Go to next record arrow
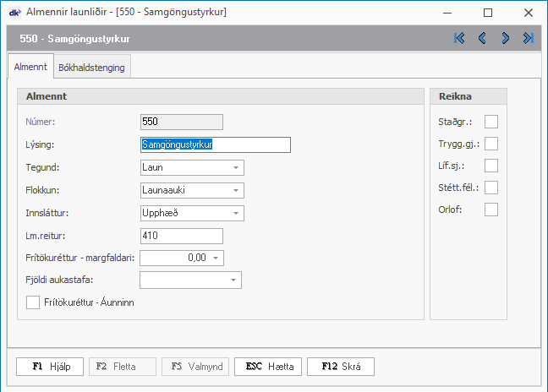Image resolution: width=548 pixels, height=392 pixels. coord(505,38)
